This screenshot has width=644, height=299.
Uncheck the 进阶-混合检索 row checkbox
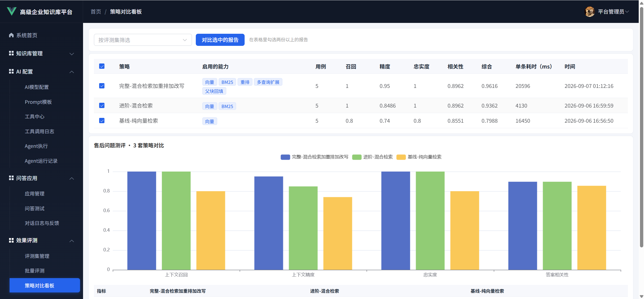coord(102,105)
